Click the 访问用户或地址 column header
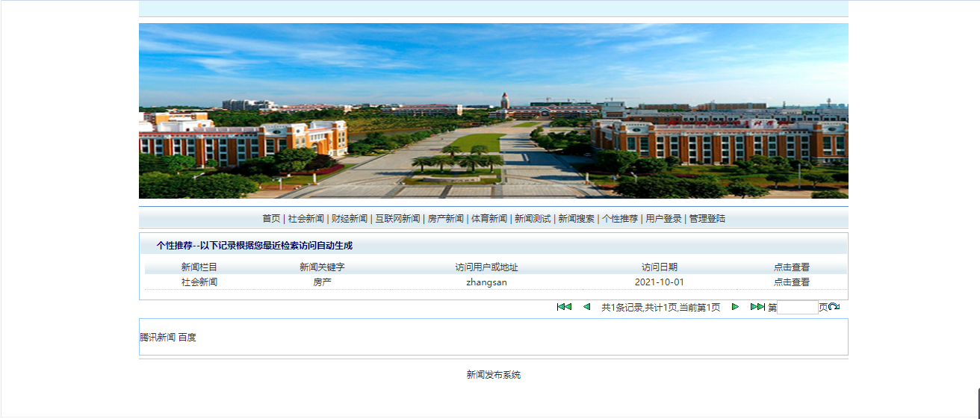The height and width of the screenshot is (419, 980). (487, 267)
